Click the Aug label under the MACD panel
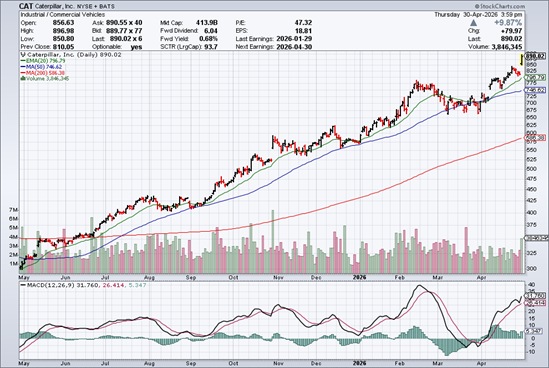549x368 pixels. [x=150, y=363]
